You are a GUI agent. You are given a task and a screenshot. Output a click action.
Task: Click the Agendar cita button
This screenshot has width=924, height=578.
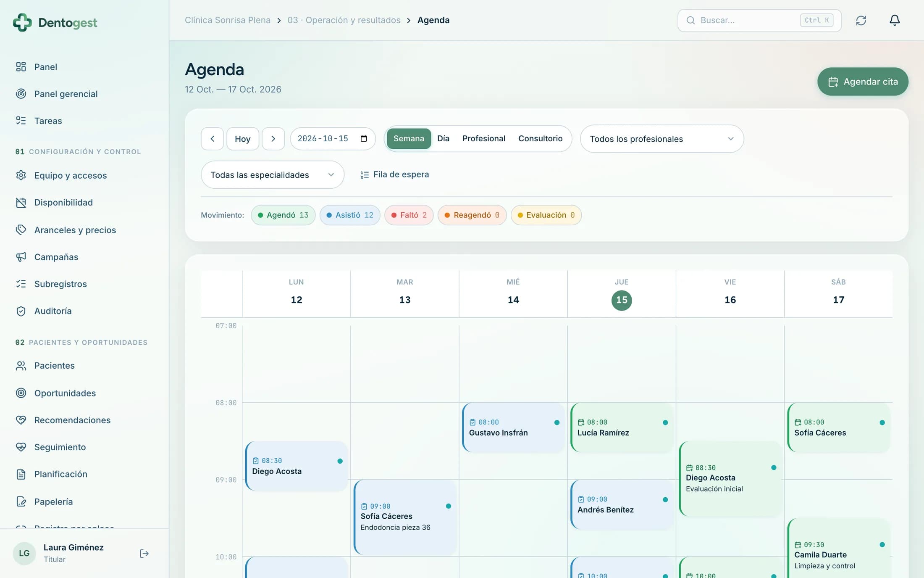pos(863,82)
